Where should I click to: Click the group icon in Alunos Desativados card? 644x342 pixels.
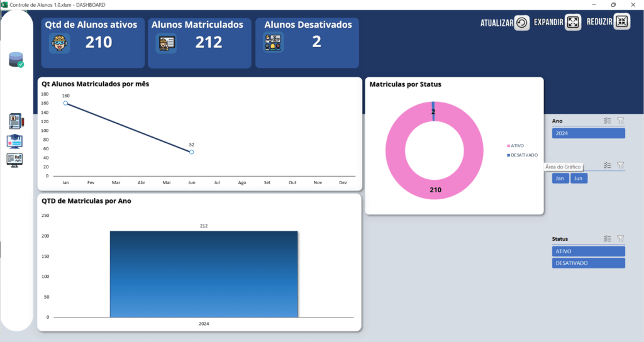coord(273,42)
